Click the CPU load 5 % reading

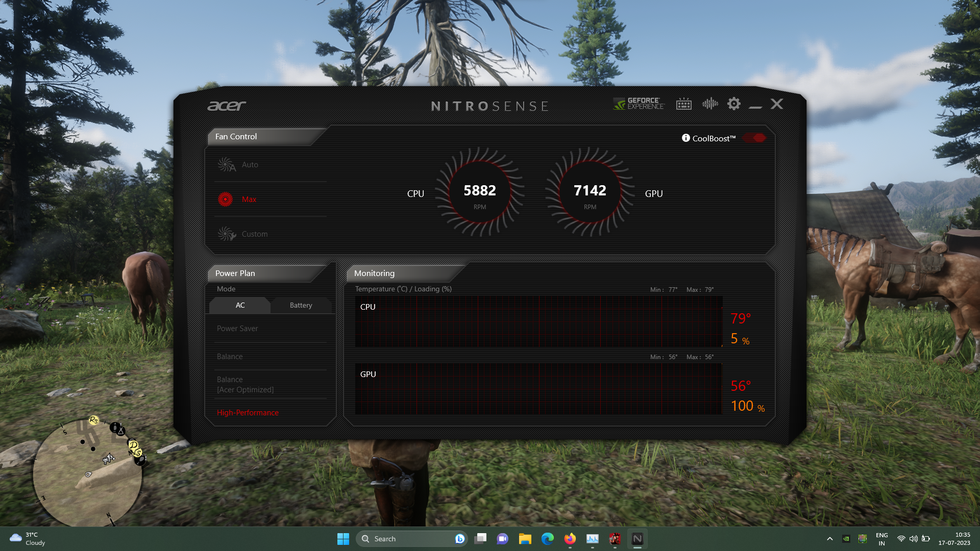(x=740, y=339)
